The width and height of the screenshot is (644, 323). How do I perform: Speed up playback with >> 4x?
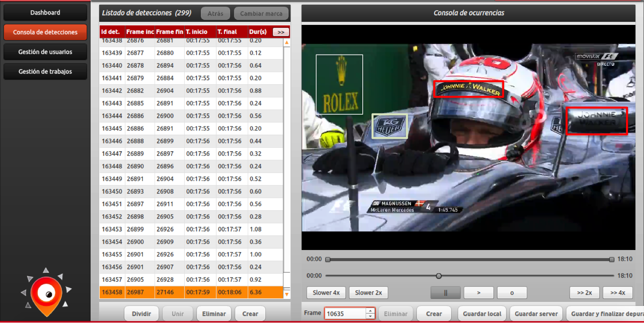[617, 293]
